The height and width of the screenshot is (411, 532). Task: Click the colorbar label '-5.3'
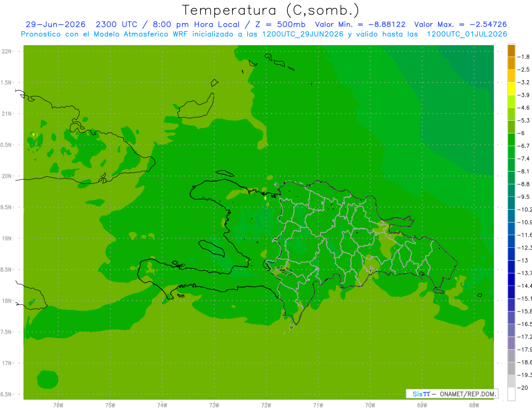pyautogui.click(x=523, y=121)
